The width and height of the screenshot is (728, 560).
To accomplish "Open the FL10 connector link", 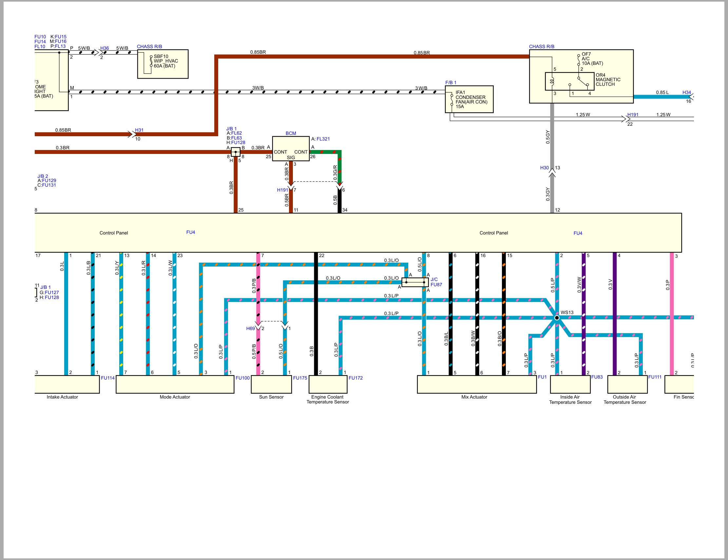I will pyautogui.click(x=40, y=47).
